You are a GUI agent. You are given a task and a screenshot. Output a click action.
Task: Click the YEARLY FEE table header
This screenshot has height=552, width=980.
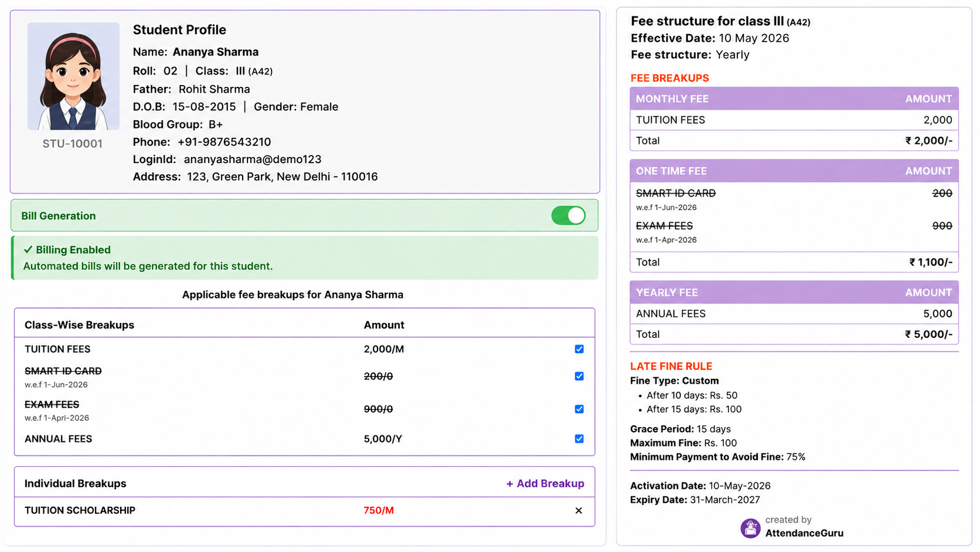point(794,292)
